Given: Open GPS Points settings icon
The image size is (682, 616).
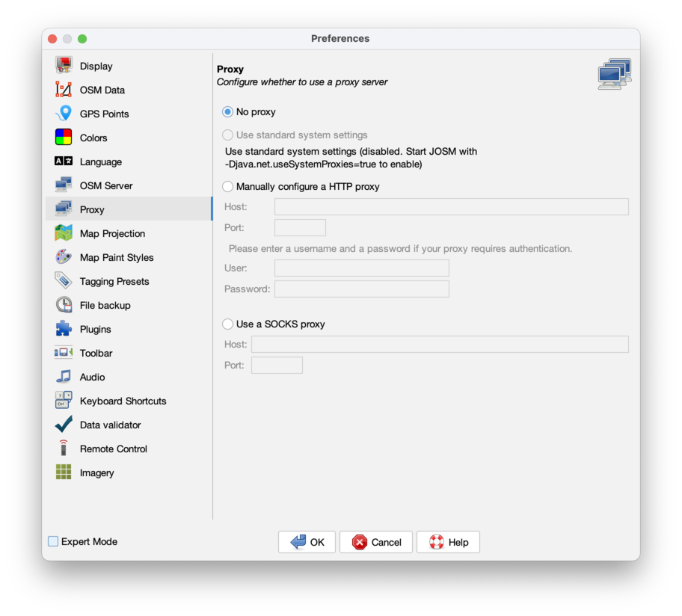Looking at the screenshot, I should pyautogui.click(x=63, y=114).
